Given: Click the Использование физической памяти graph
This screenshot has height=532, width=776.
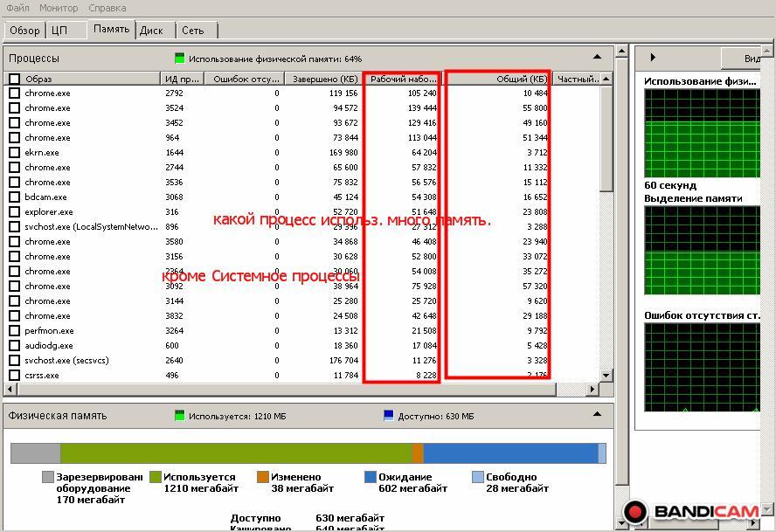Looking at the screenshot, I should [x=702, y=133].
